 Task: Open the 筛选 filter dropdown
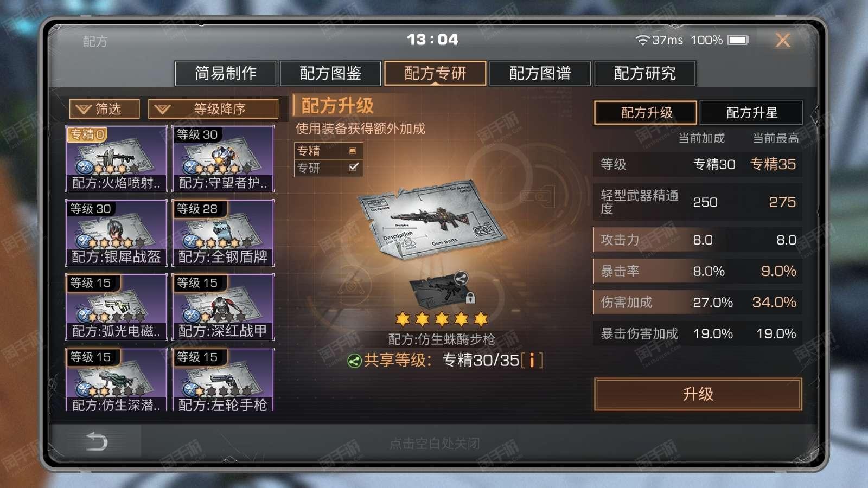(104, 109)
